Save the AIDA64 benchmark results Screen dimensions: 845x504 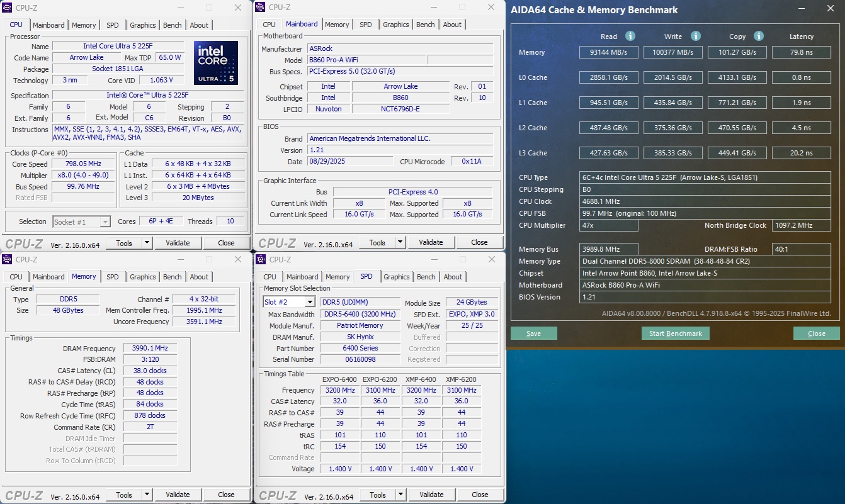(x=533, y=333)
